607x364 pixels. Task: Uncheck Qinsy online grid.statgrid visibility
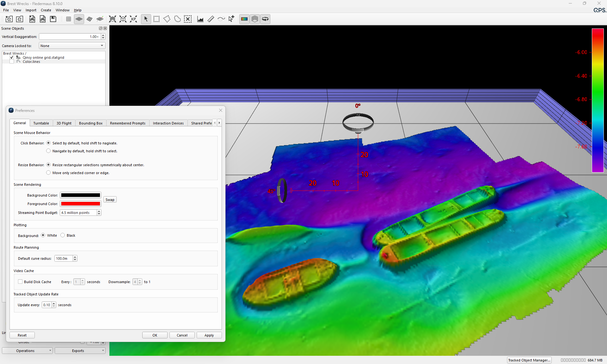12,58
